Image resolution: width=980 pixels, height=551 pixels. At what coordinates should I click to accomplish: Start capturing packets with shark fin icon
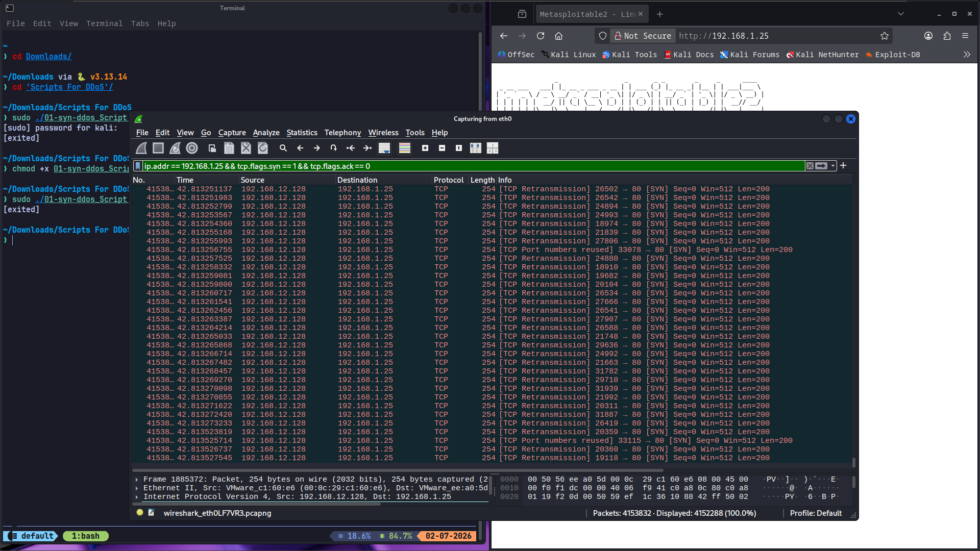coord(141,148)
